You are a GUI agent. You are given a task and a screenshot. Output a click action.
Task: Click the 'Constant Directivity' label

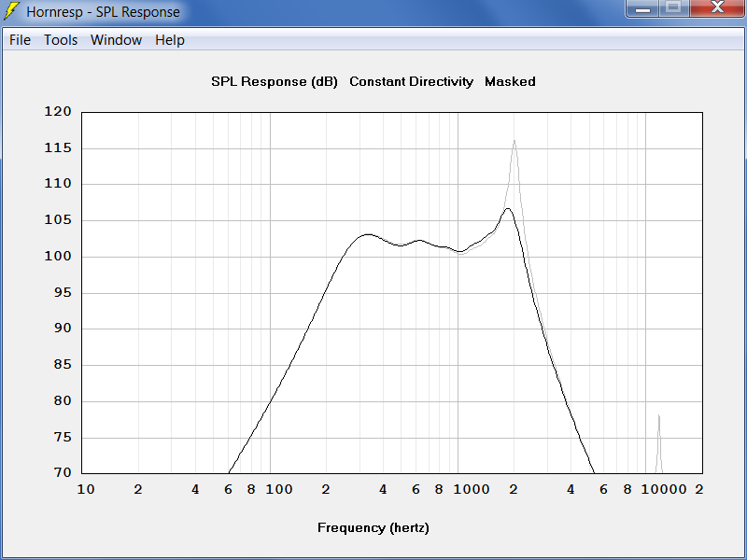pos(411,82)
